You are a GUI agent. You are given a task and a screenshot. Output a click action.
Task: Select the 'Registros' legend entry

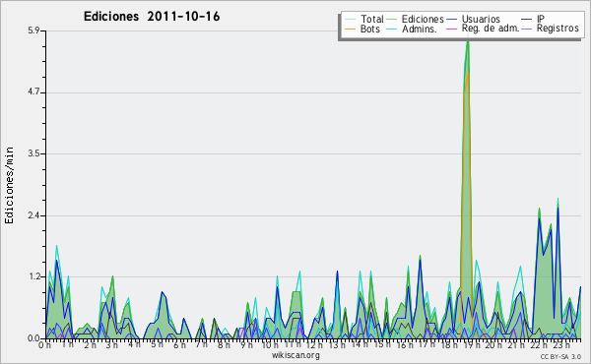point(551,29)
